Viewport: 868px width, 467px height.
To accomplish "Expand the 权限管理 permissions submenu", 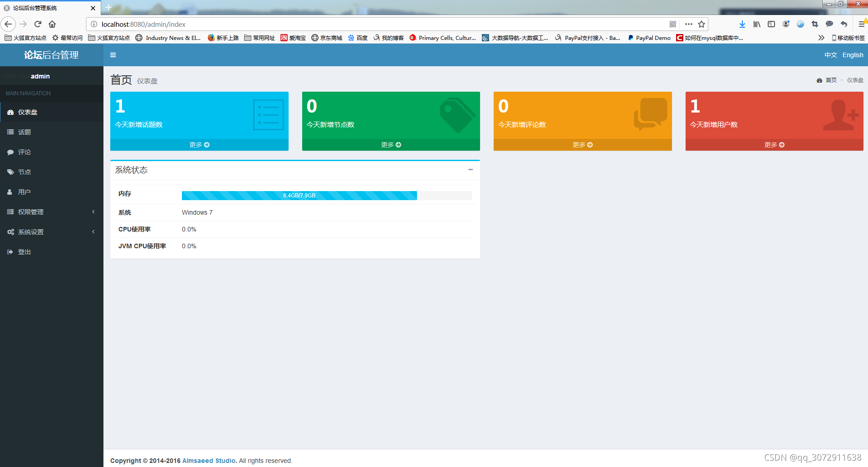I will 52,212.
